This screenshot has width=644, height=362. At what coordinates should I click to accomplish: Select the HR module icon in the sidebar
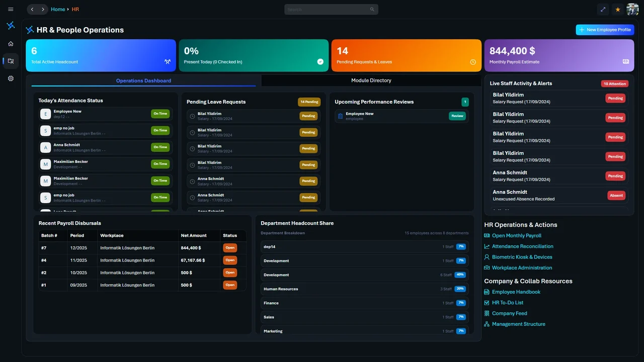[x=11, y=61]
